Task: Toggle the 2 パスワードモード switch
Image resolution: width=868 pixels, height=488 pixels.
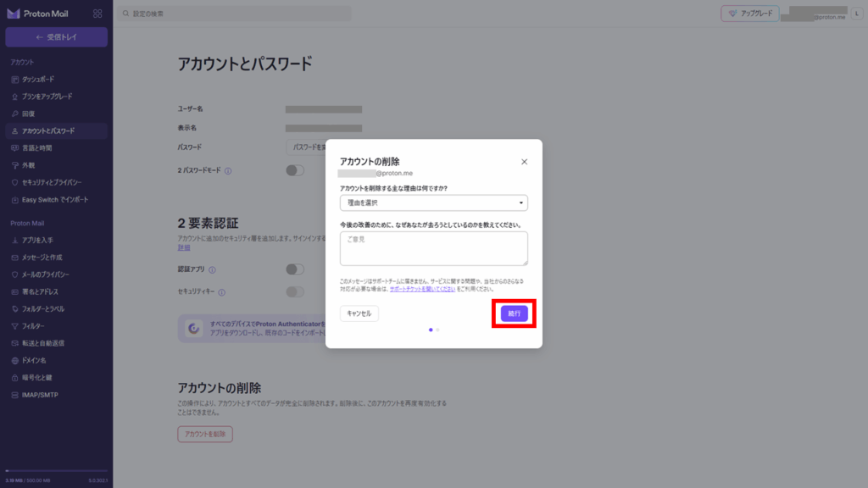Action: pos(294,170)
